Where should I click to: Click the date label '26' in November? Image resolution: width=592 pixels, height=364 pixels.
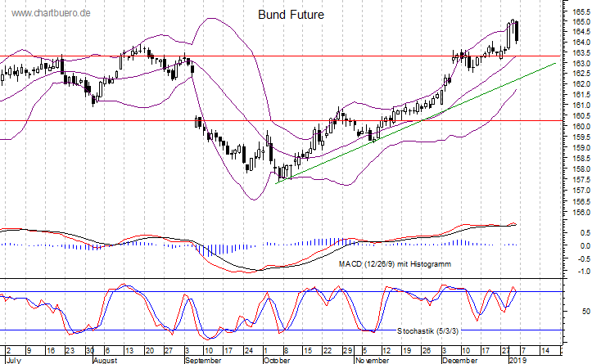click(427, 351)
